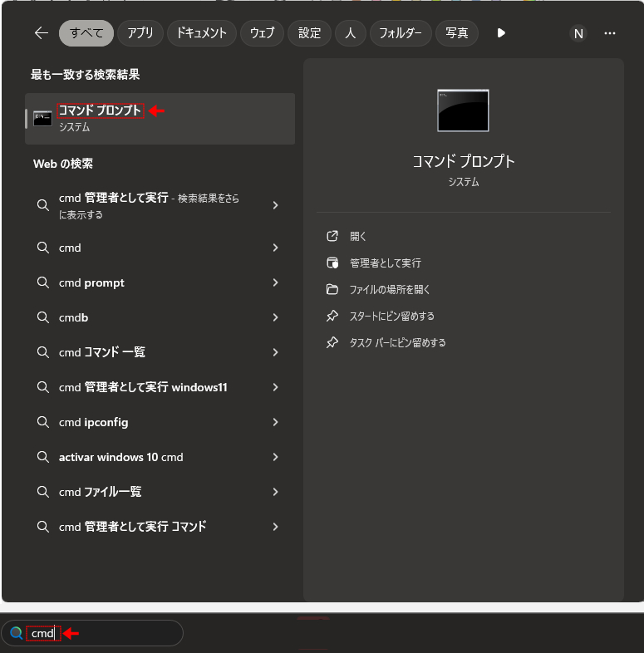The width and height of the screenshot is (644, 653).
Task: Switch to the ドキュメント filter tab
Action: tap(202, 33)
